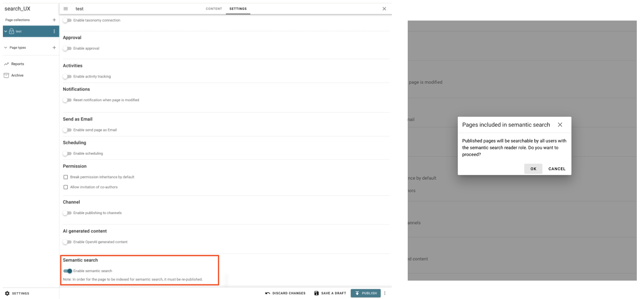Image resolution: width=644 pixels, height=299 pixels.
Task: Close the semantic search dialog
Action: point(560,125)
